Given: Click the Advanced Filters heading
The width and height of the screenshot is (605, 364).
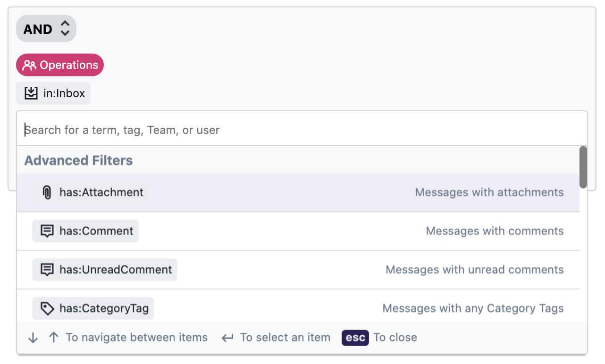Looking at the screenshot, I should pyautogui.click(x=78, y=160).
